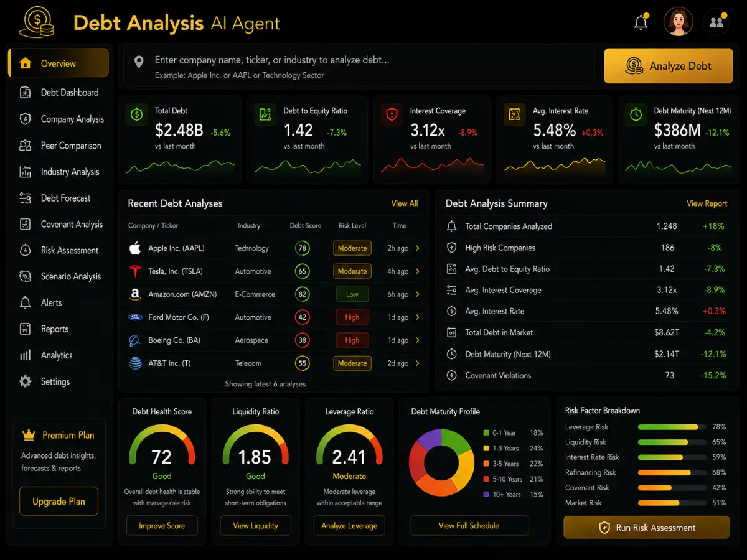Click View All in Recent Debt Analyses
The image size is (747, 560).
pos(405,203)
